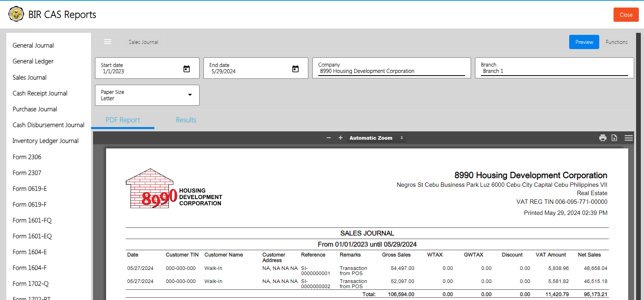
Task: Click net sales value 48,658.04
Action: (x=596, y=268)
